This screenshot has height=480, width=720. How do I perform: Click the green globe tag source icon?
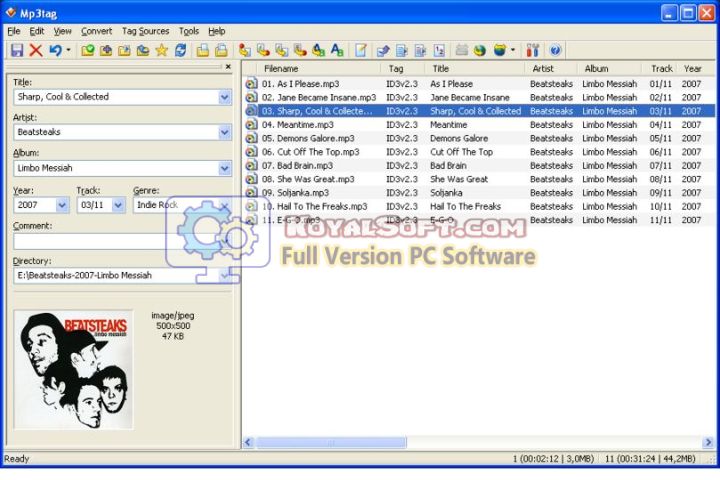pyautogui.click(x=480, y=50)
